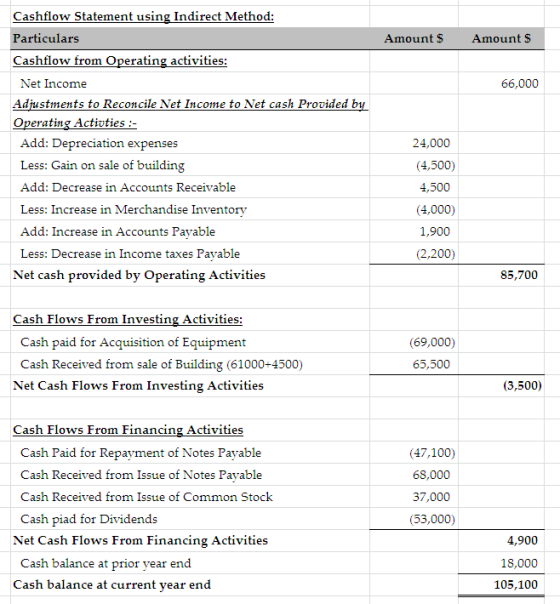Click the 'Operating Activties :-' italic heading line
The image size is (560, 604).
[75, 123]
